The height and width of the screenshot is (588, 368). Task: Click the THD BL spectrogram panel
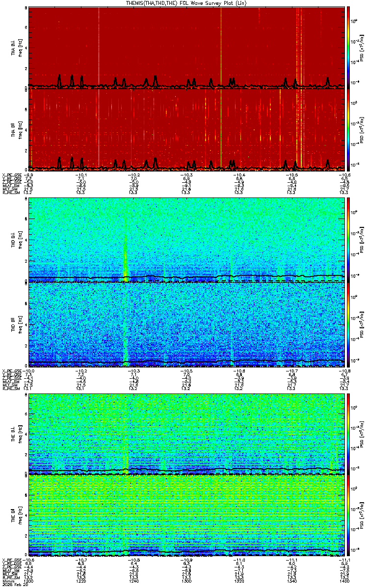[x=187, y=240]
